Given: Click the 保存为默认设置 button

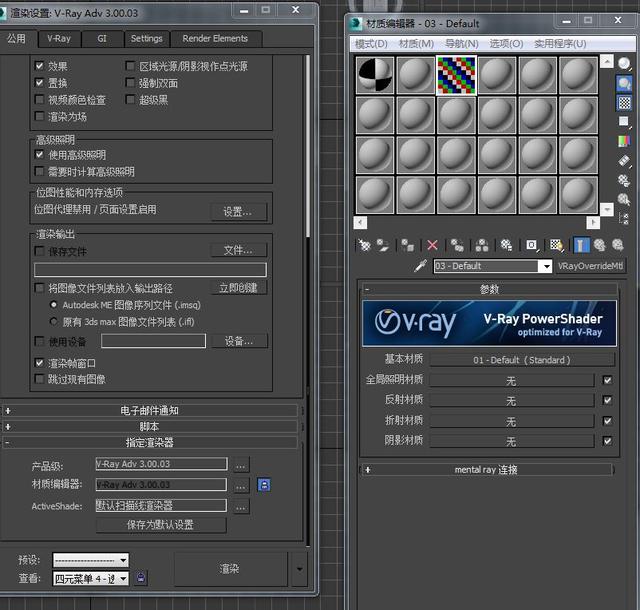Looking at the screenshot, I should coord(160,525).
